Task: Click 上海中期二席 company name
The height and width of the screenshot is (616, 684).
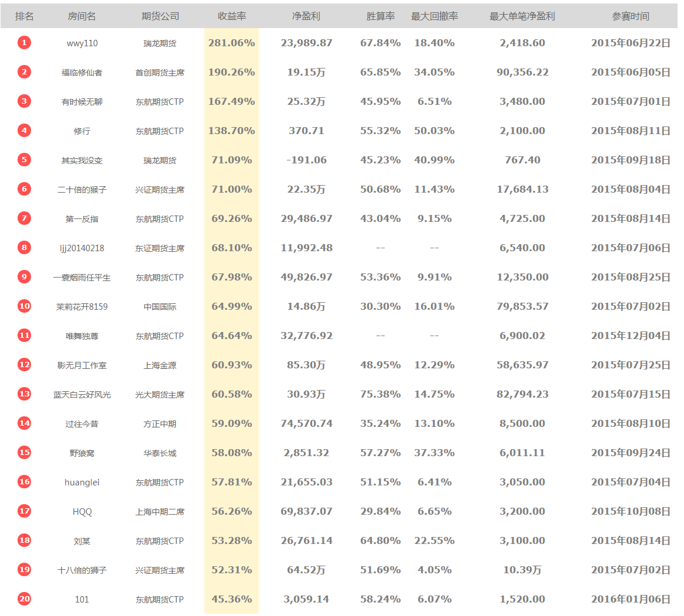Action: [x=160, y=511]
